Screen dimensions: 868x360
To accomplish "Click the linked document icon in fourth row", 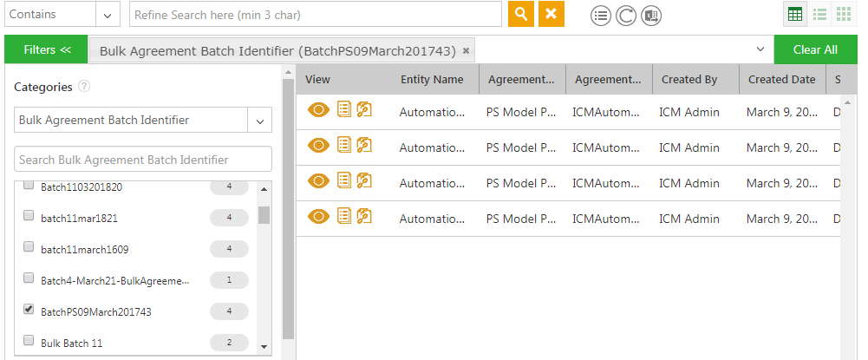I will click(364, 216).
